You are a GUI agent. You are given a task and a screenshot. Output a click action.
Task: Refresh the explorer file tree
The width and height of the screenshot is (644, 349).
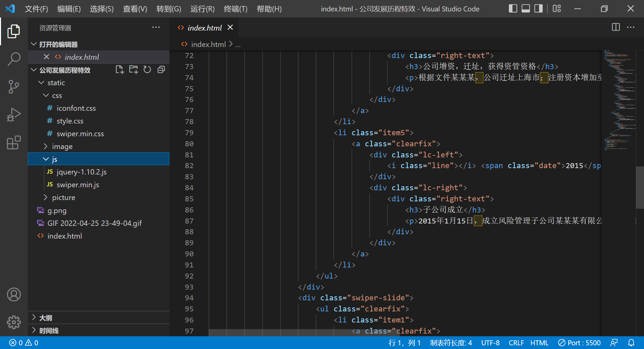click(147, 70)
